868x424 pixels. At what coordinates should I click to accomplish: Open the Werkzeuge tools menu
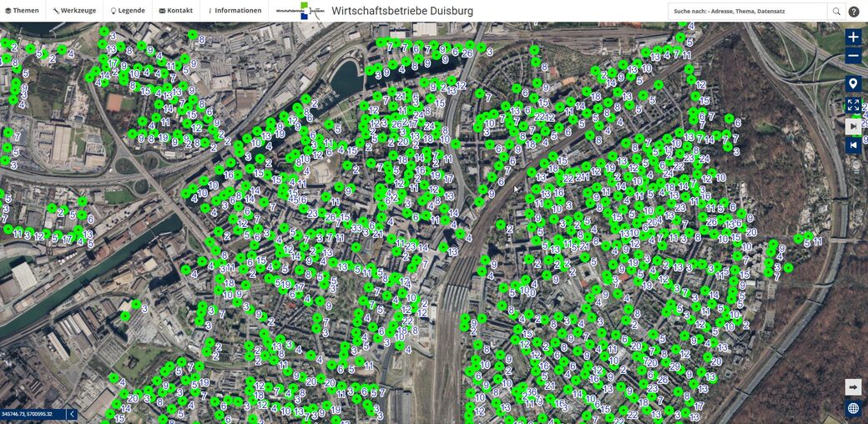click(73, 11)
